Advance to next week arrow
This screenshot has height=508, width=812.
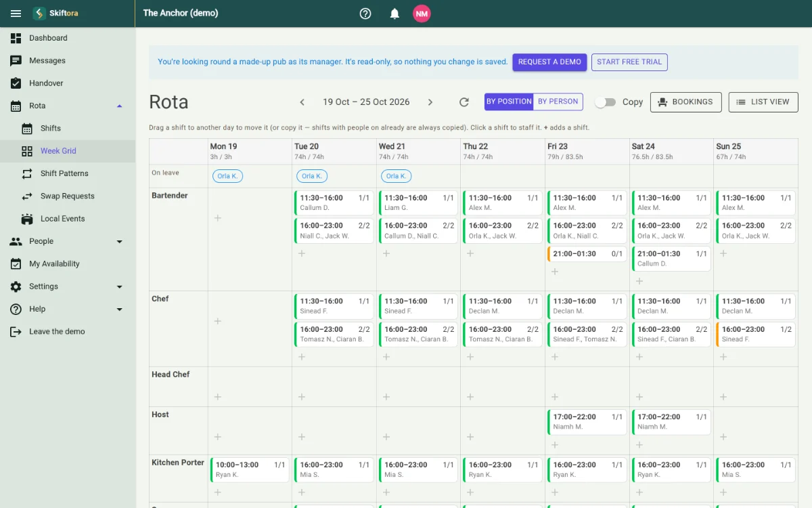tap(430, 102)
